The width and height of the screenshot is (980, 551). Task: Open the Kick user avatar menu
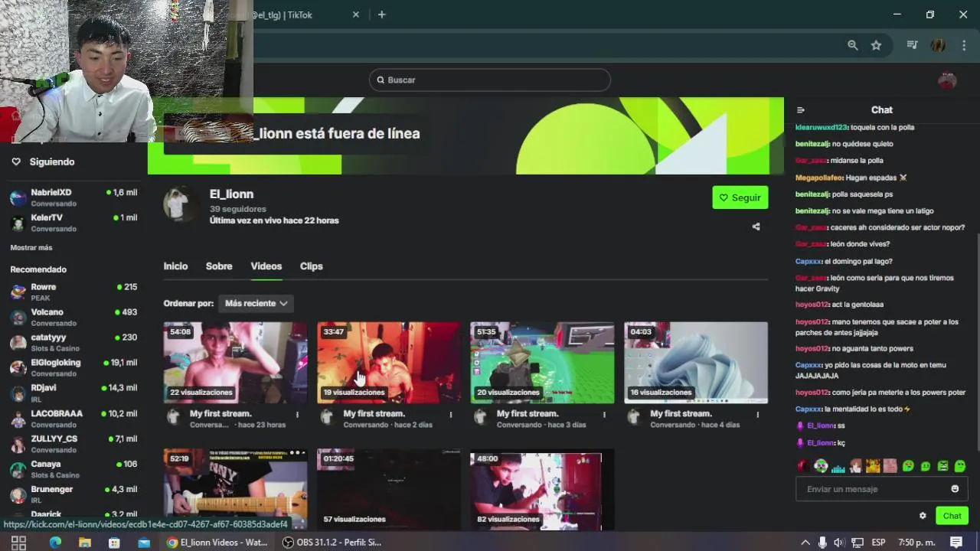[x=947, y=80]
